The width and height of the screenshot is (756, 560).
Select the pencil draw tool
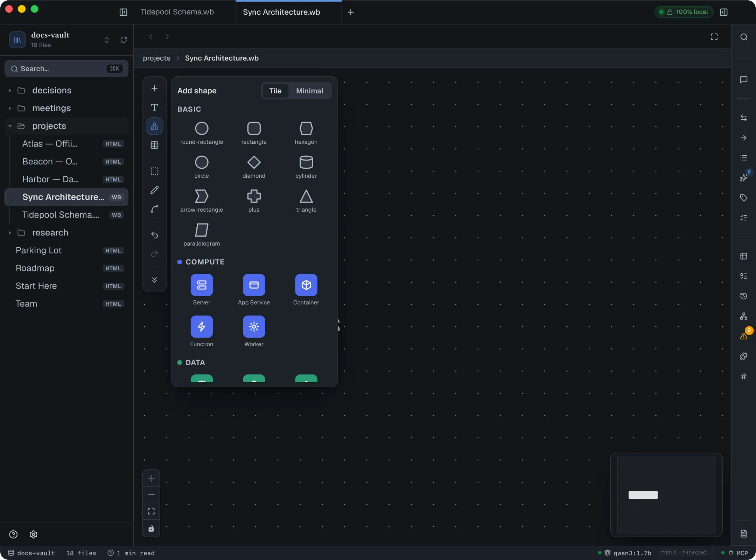154,190
